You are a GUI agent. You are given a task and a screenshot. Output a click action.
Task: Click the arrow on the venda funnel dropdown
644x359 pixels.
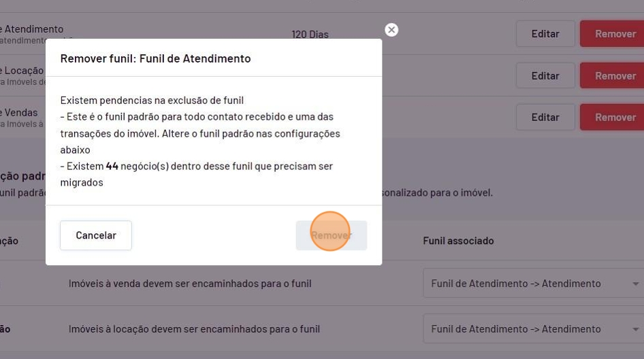(635, 284)
